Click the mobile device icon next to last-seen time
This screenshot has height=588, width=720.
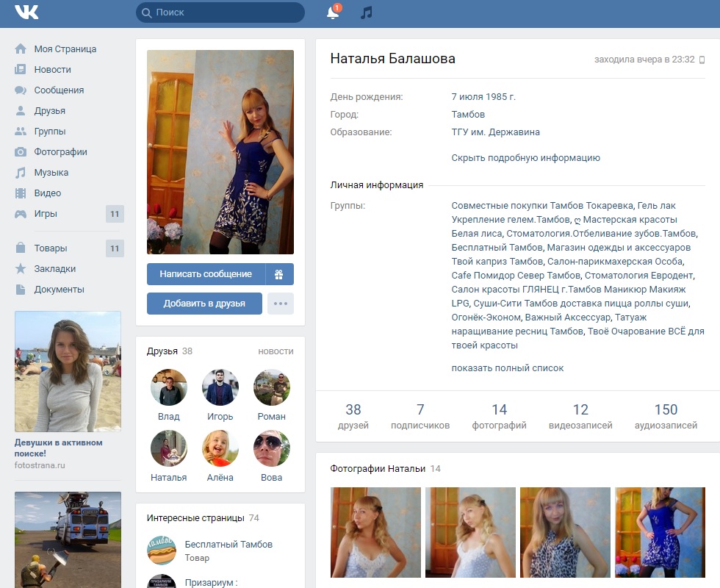(702, 60)
